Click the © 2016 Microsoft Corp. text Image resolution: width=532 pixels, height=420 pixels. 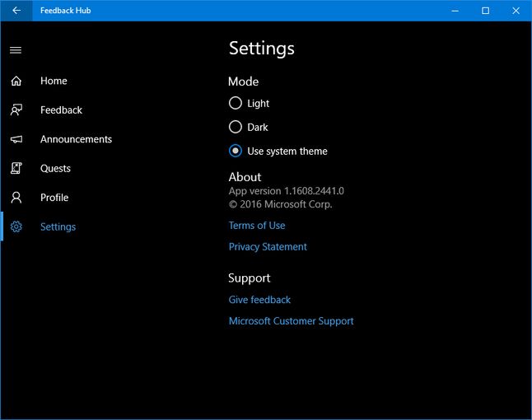[281, 204]
